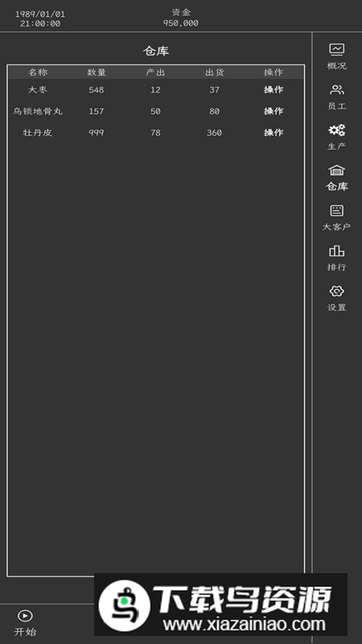Click the 数量 column header
This screenshot has height=644, width=362.
tap(97, 72)
